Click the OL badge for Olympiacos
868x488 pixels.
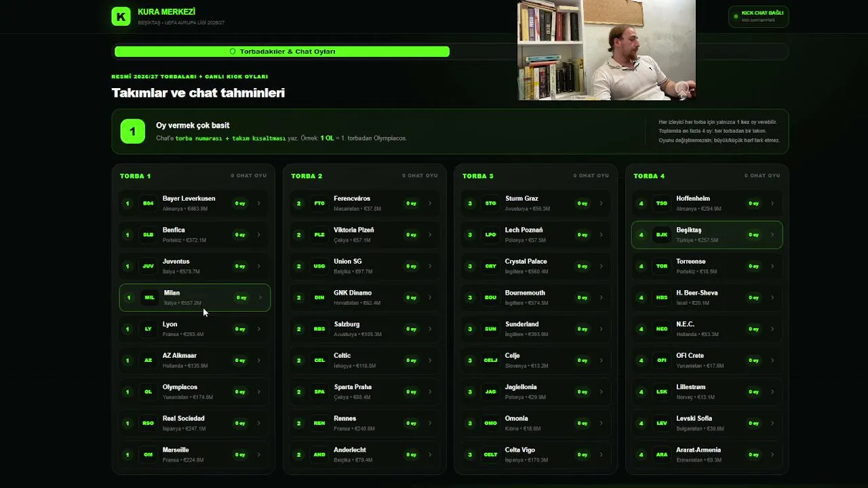click(148, 392)
